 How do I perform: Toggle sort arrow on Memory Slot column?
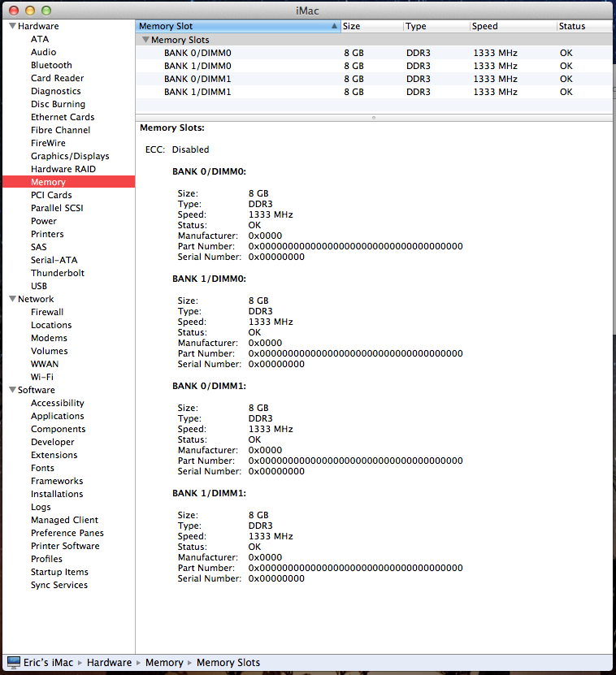[334, 26]
